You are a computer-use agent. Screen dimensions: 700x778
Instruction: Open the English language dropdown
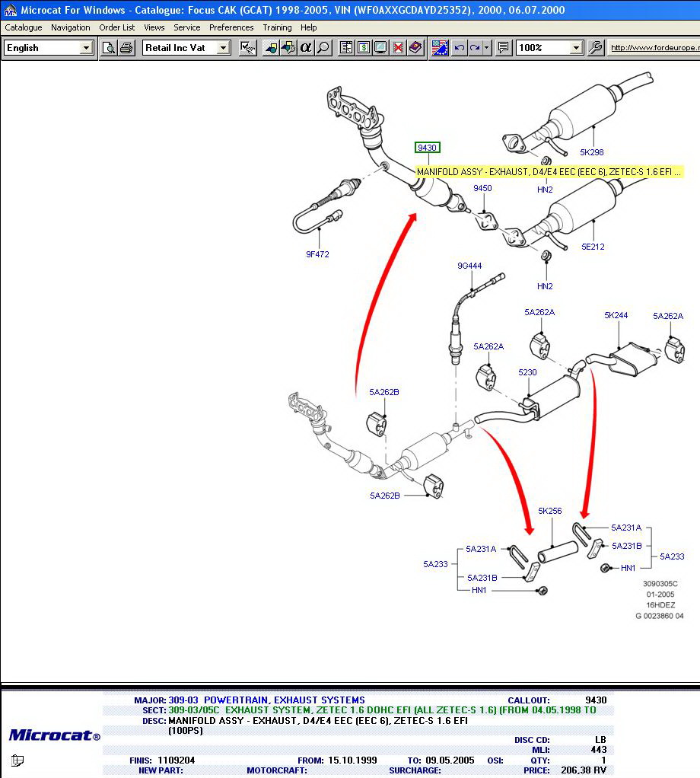[x=86, y=48]
